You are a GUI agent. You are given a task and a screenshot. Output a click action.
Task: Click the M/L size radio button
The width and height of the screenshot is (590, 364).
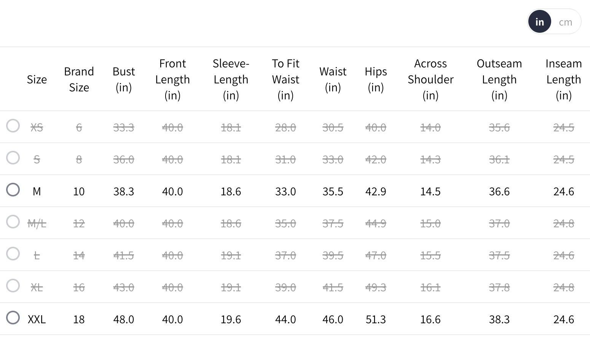(x=13, y=222)
